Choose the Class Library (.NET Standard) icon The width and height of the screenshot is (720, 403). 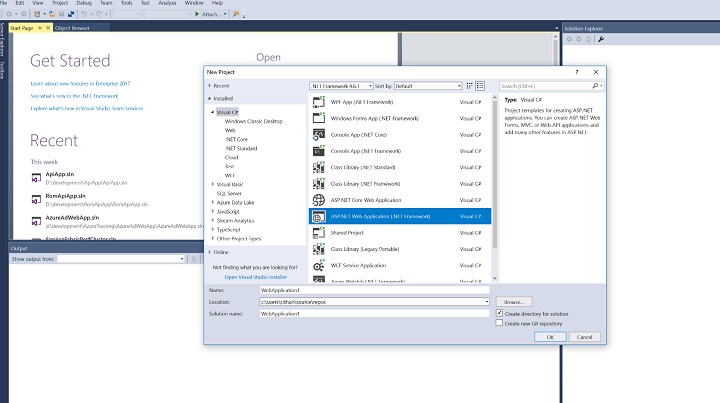pyautogui.click(x=319, y=168)
